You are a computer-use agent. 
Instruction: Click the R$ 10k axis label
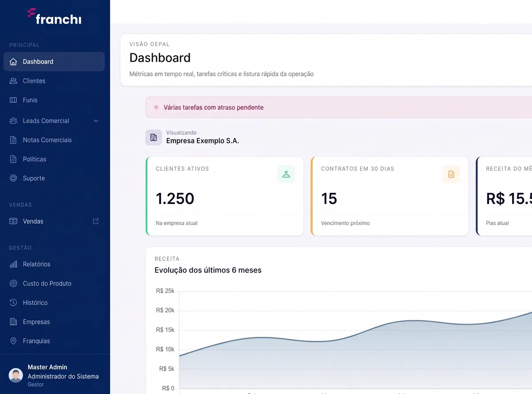(x=165, y=349)
